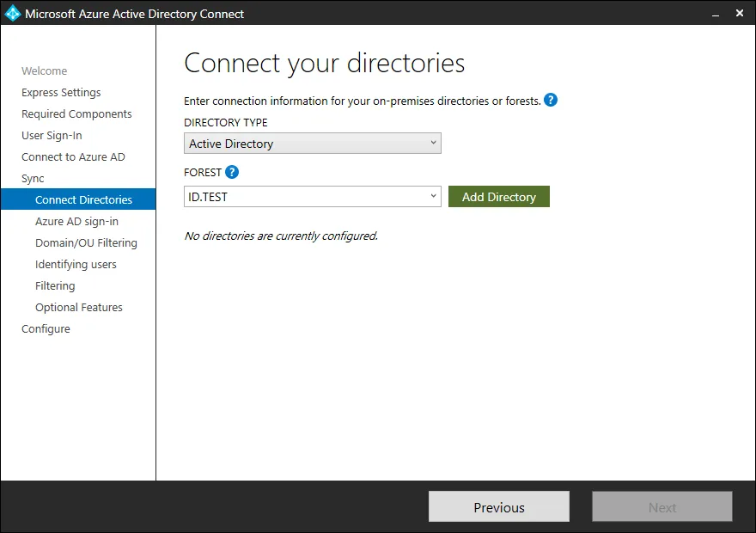Open Express Settings step
756x533 pixels.
61,93
